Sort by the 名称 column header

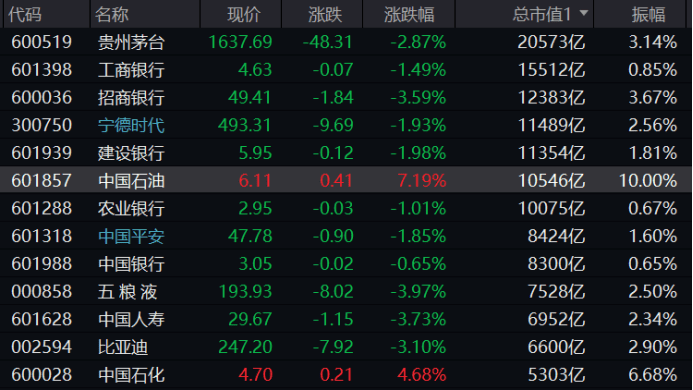tap(145, 14)
